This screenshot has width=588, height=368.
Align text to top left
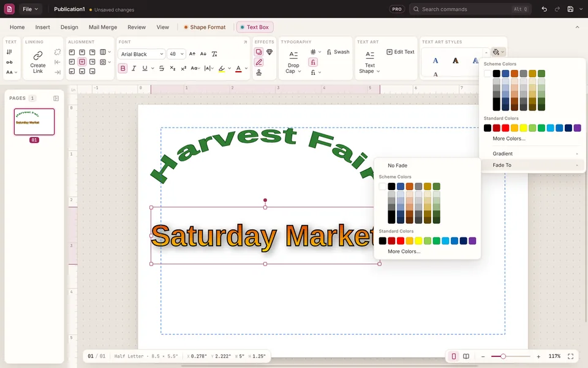pos(72,52)
